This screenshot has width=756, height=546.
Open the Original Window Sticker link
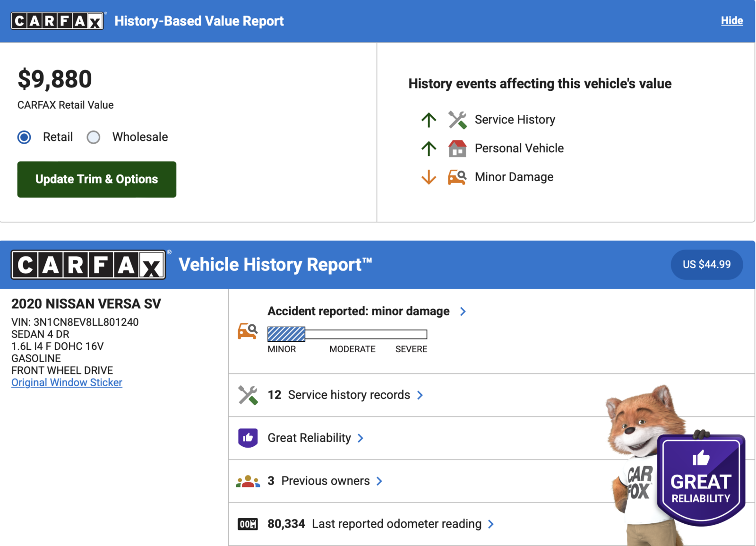[x=67, y=383]
